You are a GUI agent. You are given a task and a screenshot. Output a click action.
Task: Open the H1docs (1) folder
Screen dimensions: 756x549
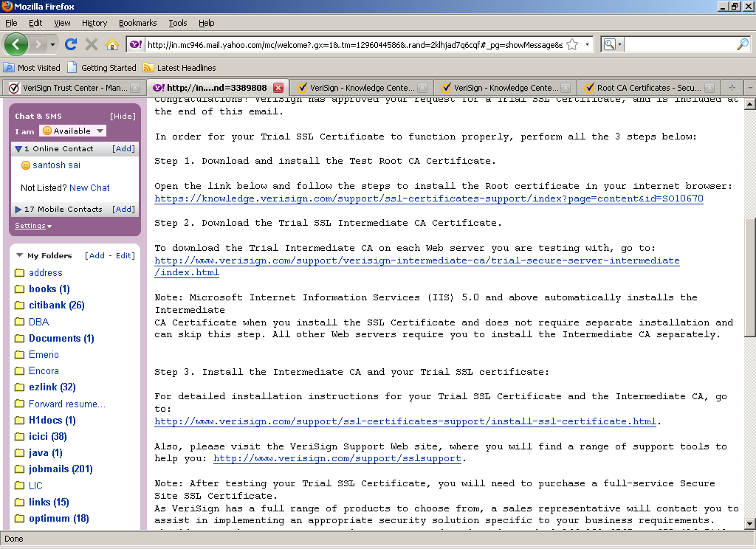point(52,421)
